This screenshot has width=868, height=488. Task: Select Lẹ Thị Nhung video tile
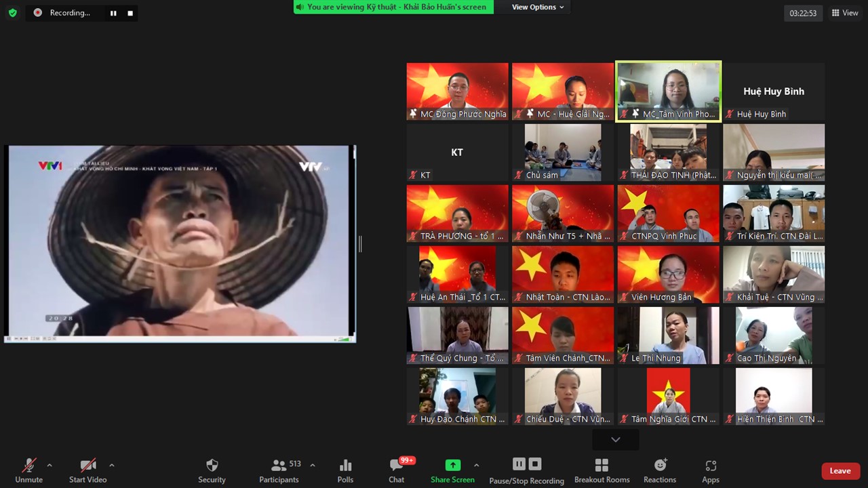coord(669,335)
